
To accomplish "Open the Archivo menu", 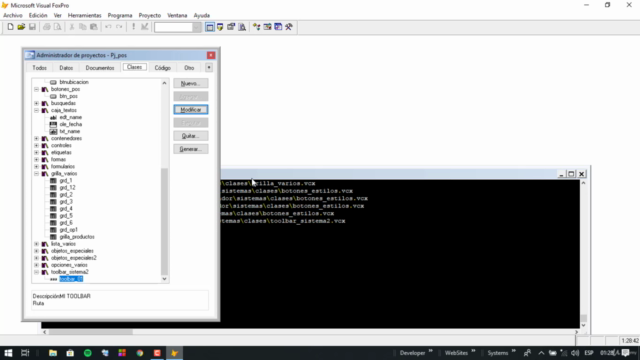I will tap(13, 16).
